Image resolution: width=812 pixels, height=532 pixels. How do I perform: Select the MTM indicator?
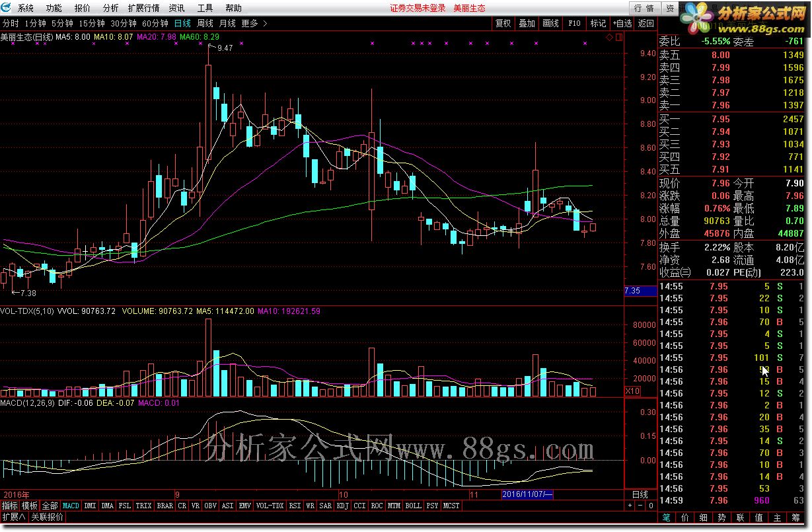(x=394, y=506)
